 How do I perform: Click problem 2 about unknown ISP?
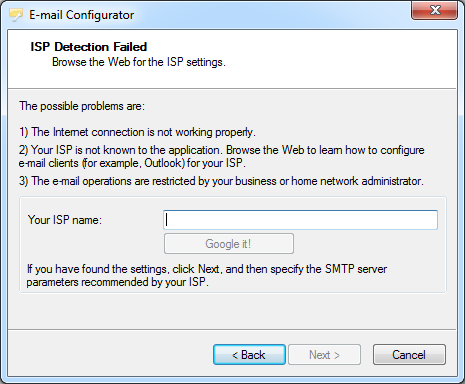pyautogui.click(x=222, y=150)
